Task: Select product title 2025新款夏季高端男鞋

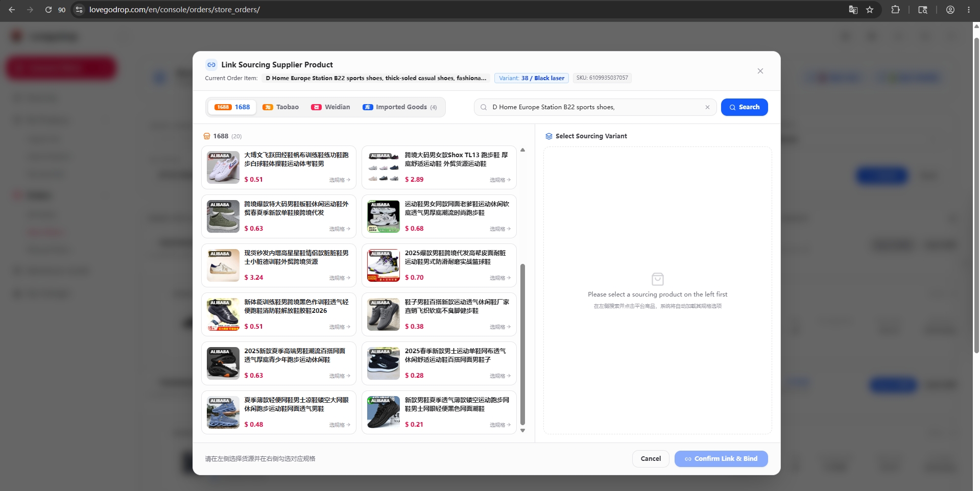Action: (x=295, y=355)
